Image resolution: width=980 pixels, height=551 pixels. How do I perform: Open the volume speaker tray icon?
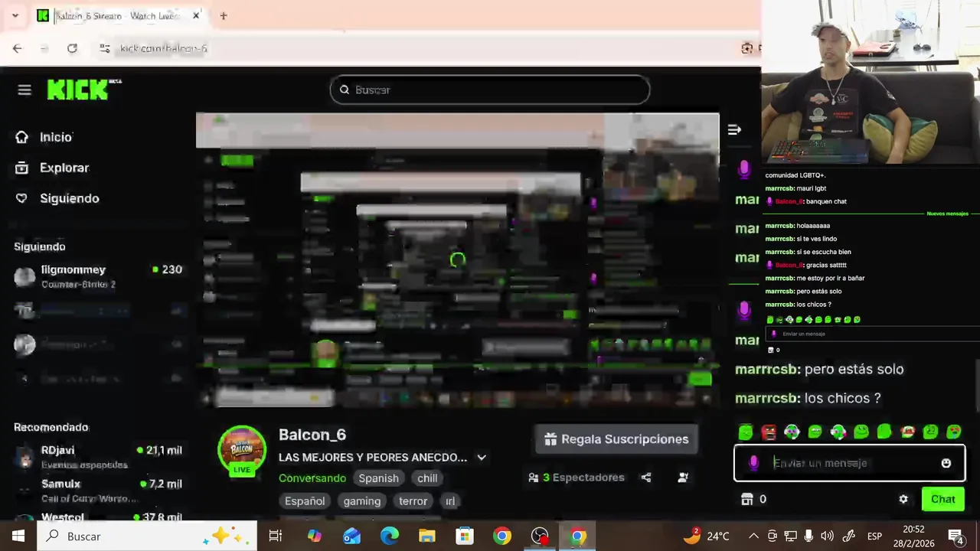[x=827, y=536]
